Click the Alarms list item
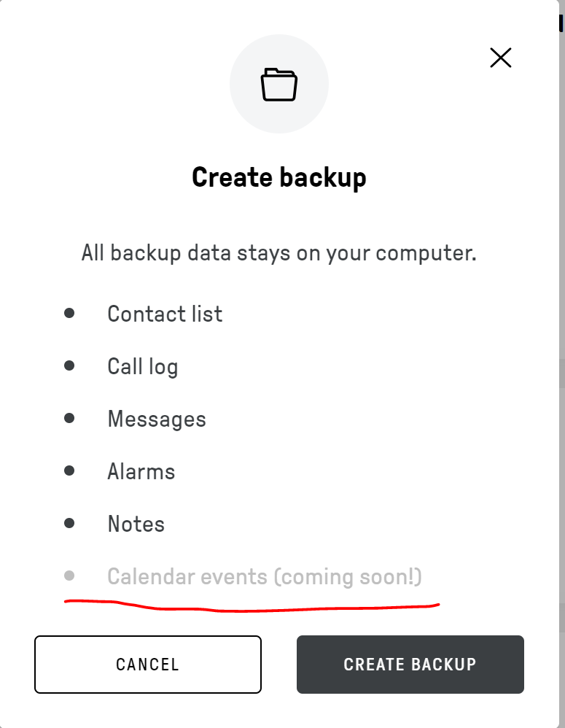Screen dimensions: 565x728 click(x=141, y=471)
